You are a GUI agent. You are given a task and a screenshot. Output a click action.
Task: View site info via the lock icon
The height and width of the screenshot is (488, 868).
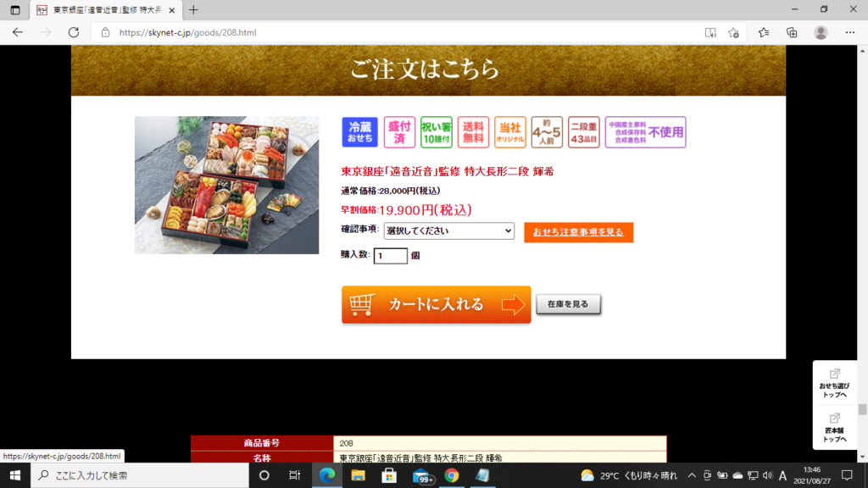105,33
